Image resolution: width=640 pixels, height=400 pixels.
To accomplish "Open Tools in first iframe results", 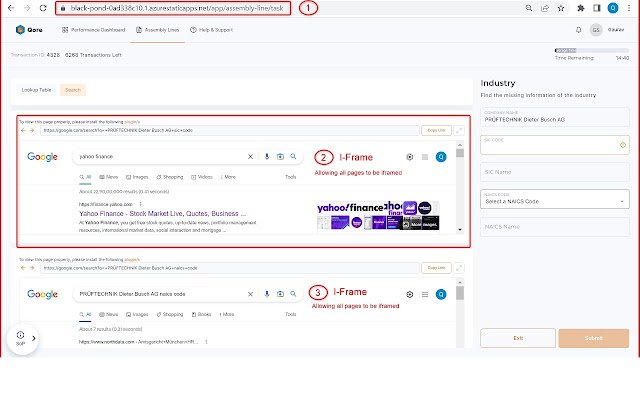I will (x=291, y=177).
